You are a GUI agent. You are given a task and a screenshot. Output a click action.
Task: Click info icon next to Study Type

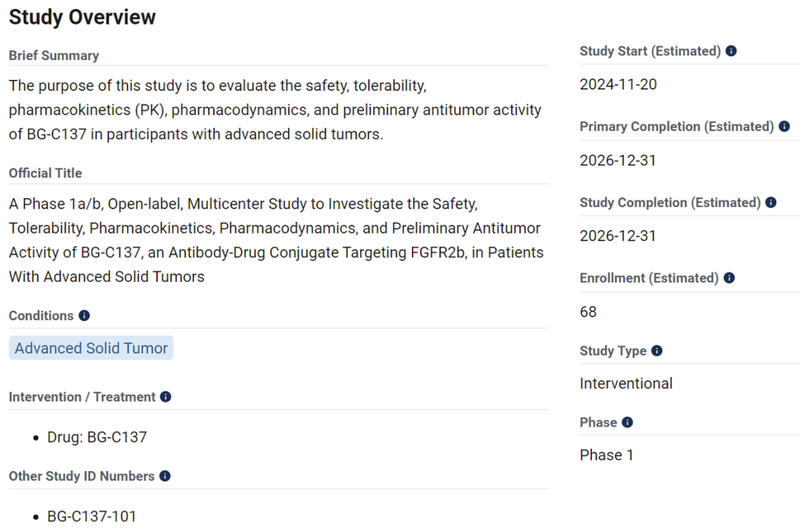657,351
